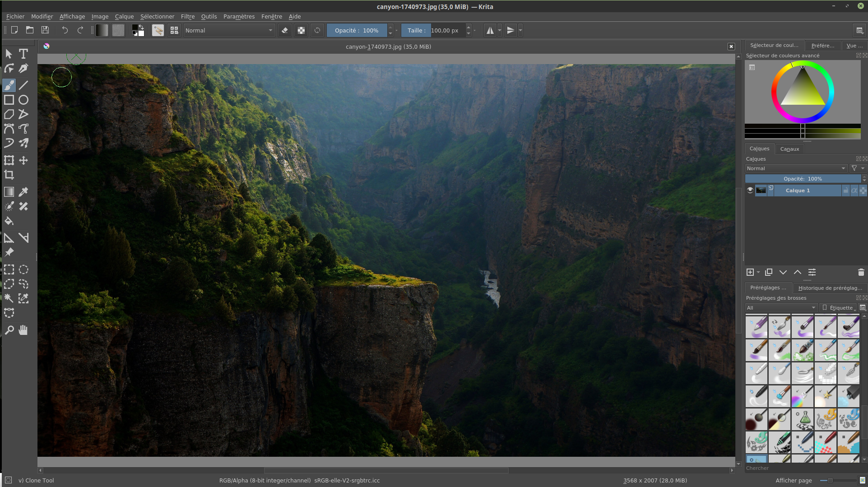The width and height of the screenshot is (868, 487).
Task: Toggle preserve alpha in toolbar
Action: pos(301,30)
